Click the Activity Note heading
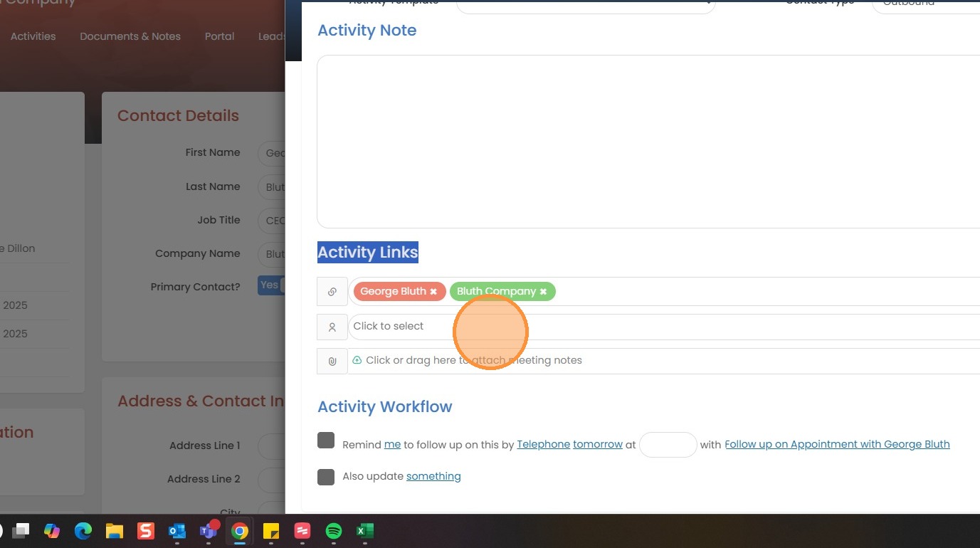Screen dimensions: 980x548 coord(367,31)
